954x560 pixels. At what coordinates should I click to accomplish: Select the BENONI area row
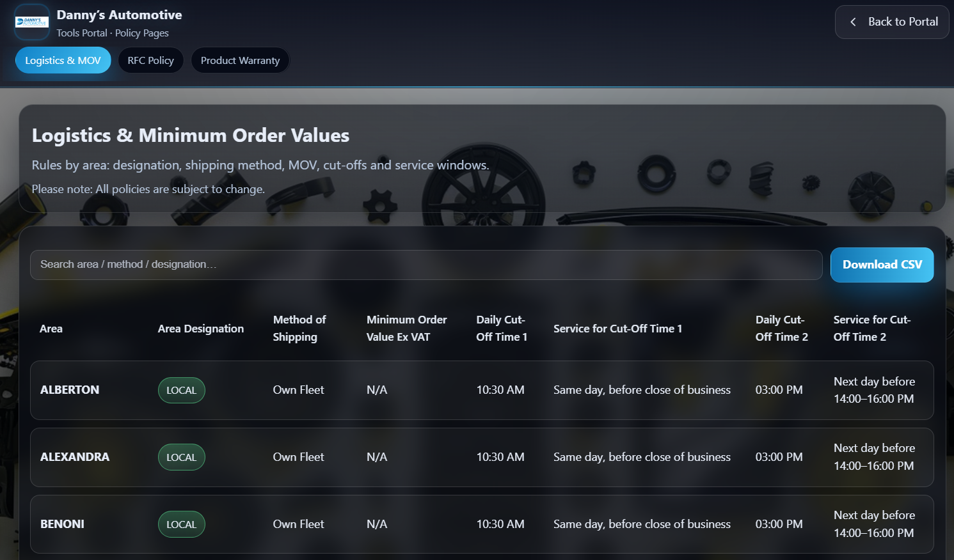[x=62, y=524]
